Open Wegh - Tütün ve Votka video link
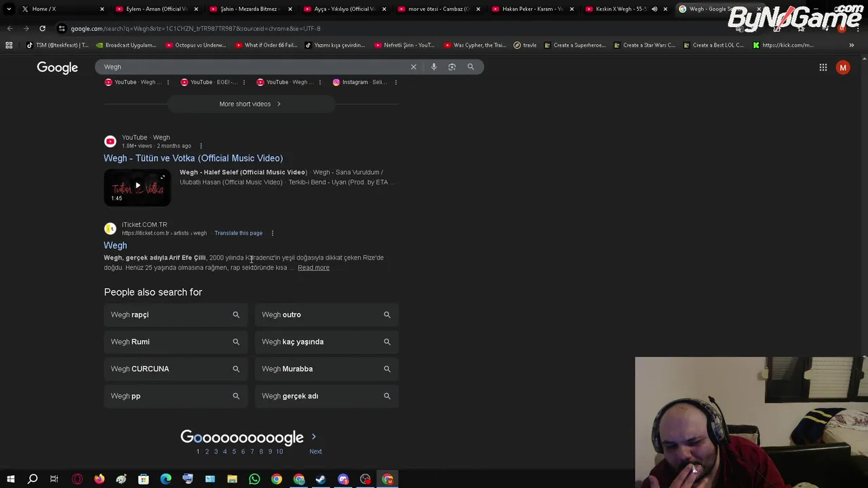 (193, 158)
